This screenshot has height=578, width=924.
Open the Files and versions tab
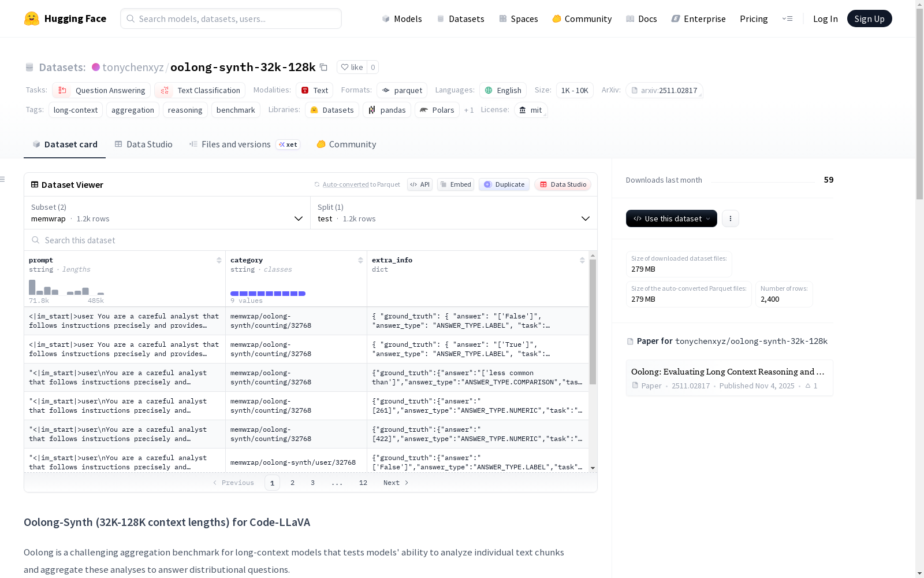point(244,144)
